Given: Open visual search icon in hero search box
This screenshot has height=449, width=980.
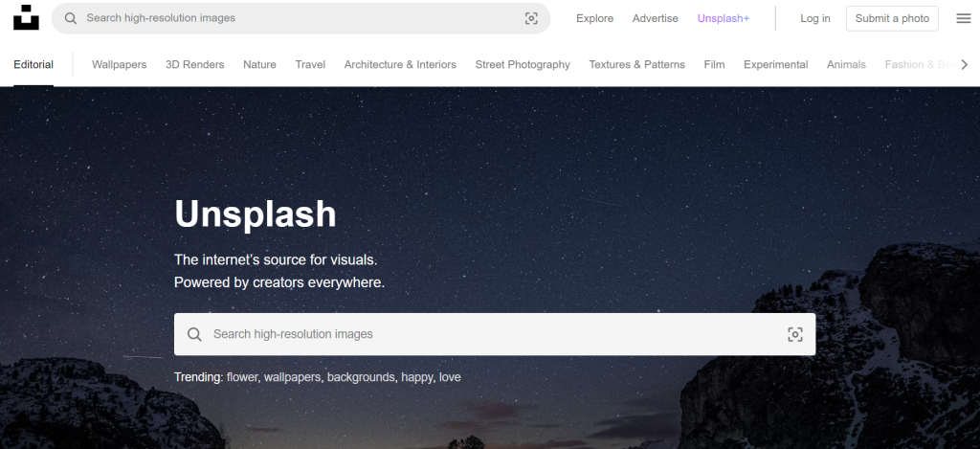Looking at the screenshot, I should click(x=795, y=334).
